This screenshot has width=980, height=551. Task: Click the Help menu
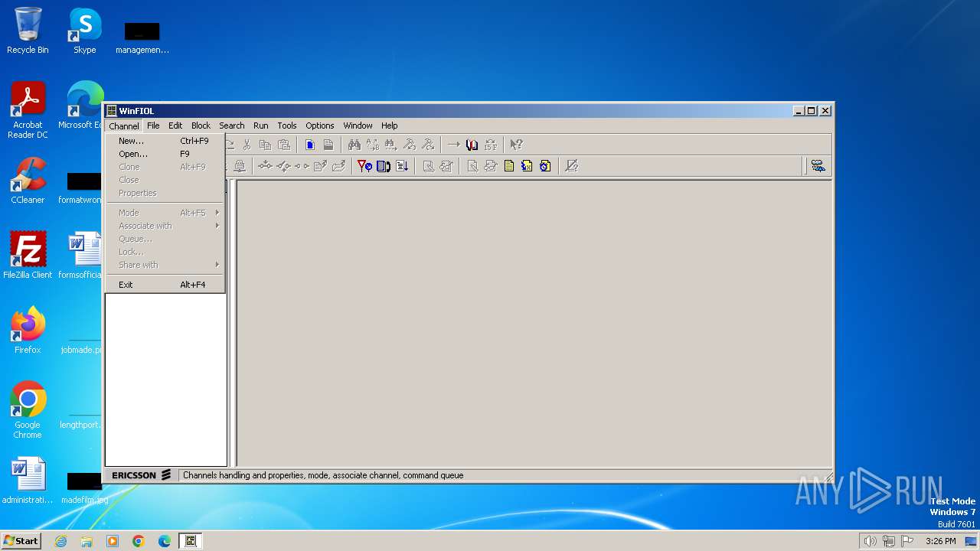click(x=390, y=126)
